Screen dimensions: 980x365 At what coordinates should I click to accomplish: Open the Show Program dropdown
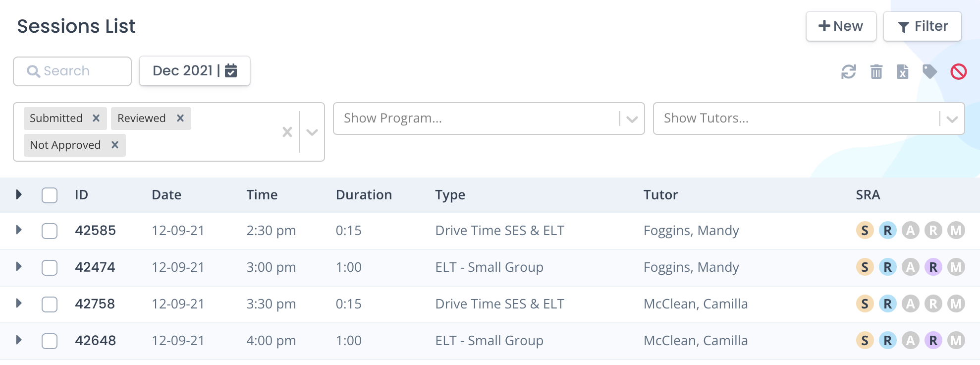point(489,119)
